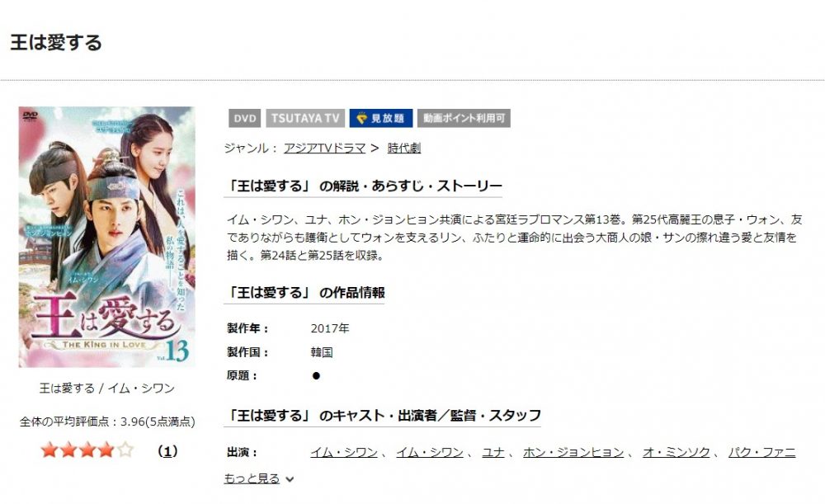Click the empty fifth rating star

coord(125,450)
